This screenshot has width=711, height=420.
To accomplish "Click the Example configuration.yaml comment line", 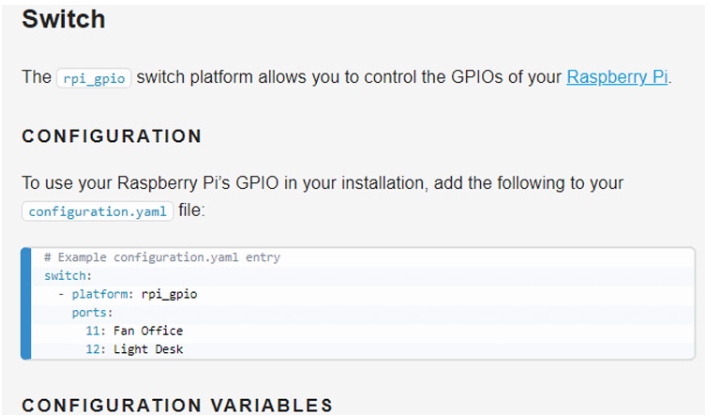I will [161, 258].
